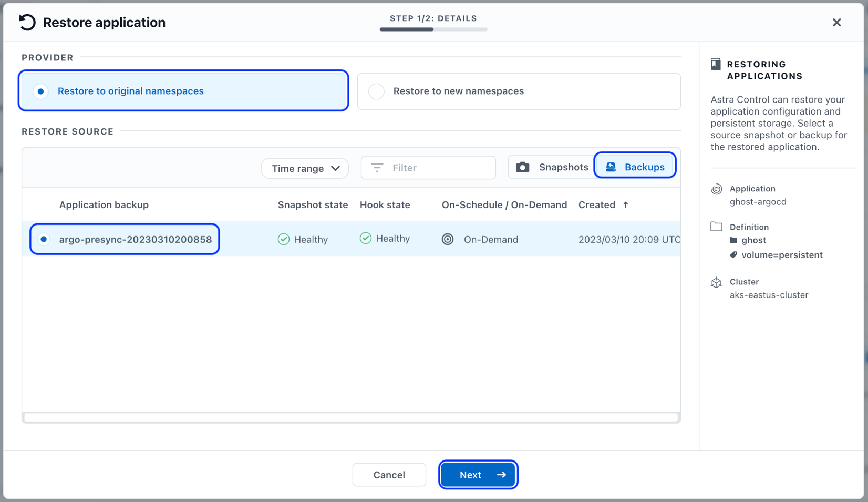
Task: Click the argo-presync-20230310200858 backup name
Action: point(136,239)
